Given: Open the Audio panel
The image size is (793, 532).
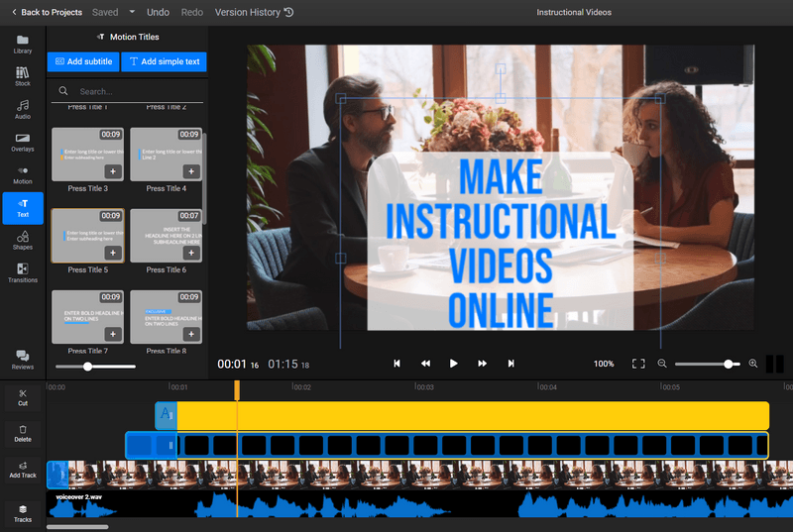Looking at the screenshot, I should (x=22, y=109).
